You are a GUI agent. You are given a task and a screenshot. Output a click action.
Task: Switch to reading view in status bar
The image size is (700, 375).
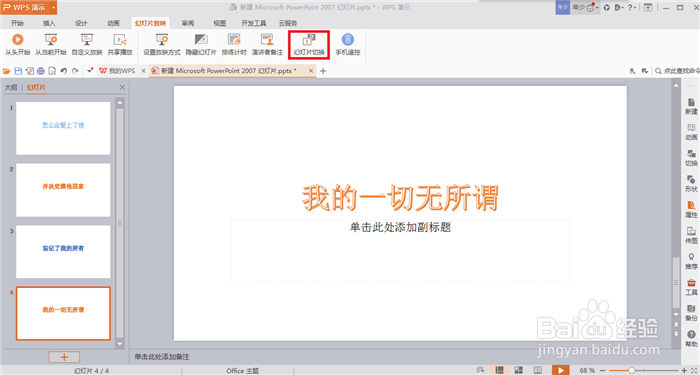[538, 370]
